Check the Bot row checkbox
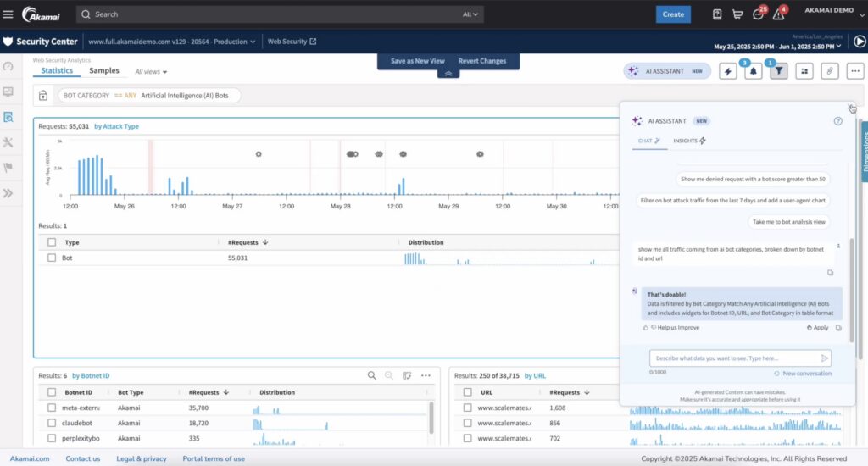This screenshot has width=868, height=466. (52, 258)
